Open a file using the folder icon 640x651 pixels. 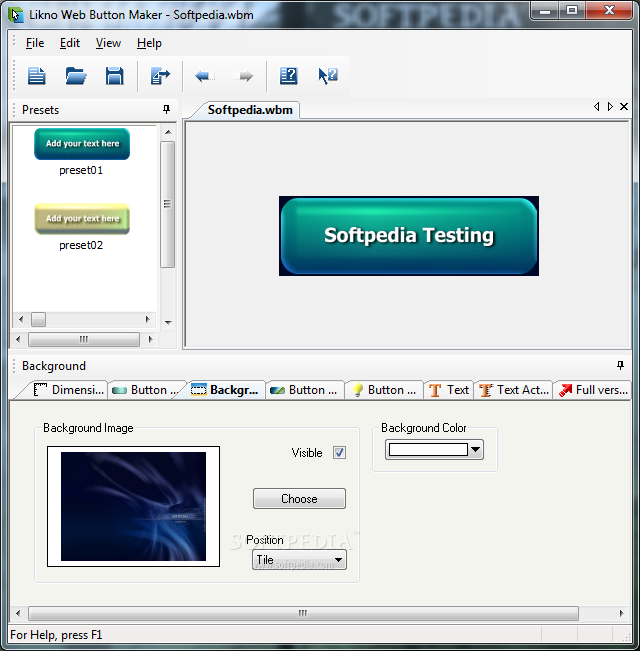(x=76, y=76)
